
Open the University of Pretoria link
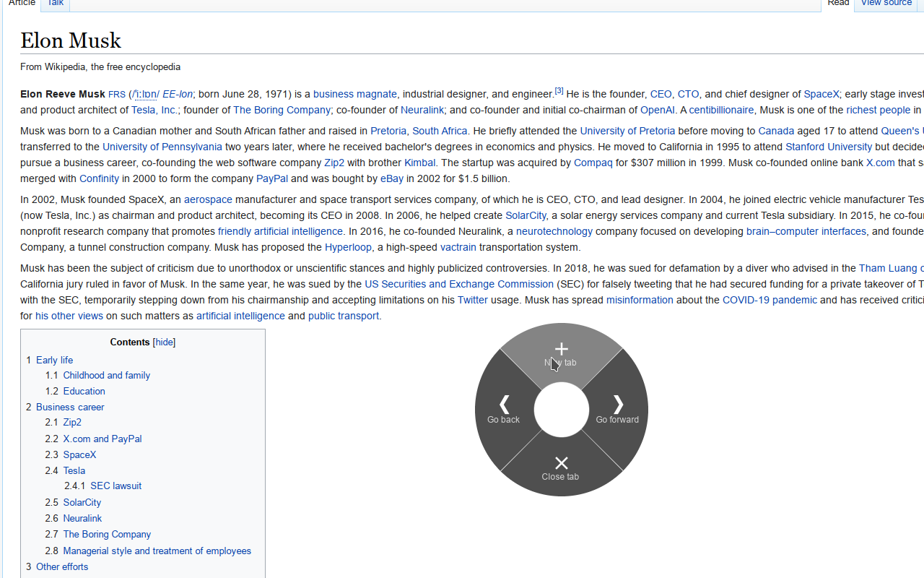pyautogui.click(x=627, y=131)
